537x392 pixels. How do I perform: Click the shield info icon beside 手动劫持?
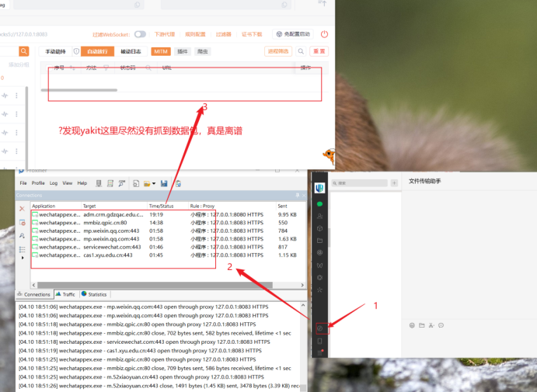76,51
